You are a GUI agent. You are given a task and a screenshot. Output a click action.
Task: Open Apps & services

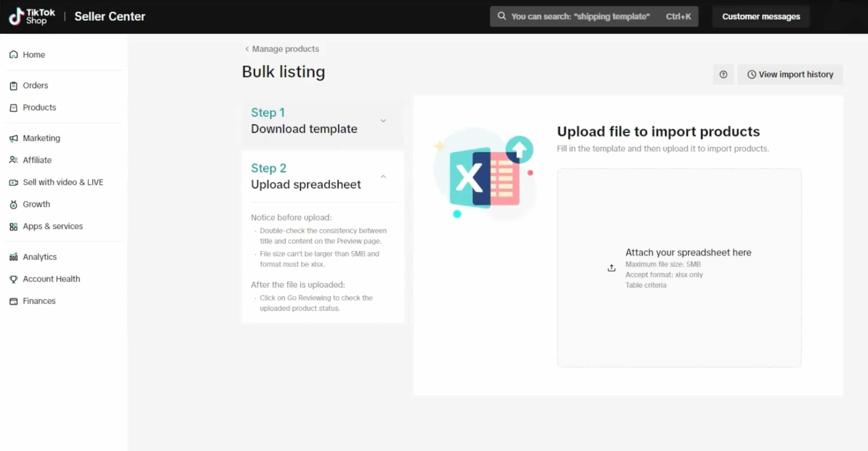click(53, 226)
